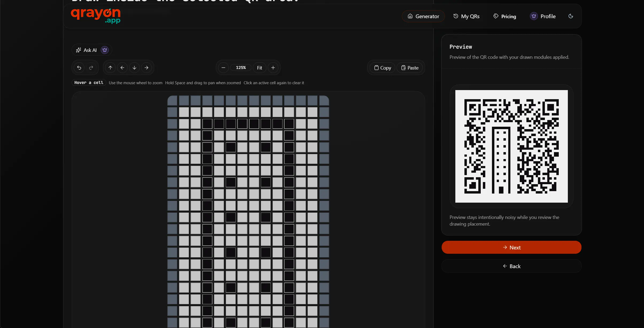The width and height of the screenshot is (644, 328).
Task: Open the Pricing page
Action: pyautogui.click(x=505, y=16)
